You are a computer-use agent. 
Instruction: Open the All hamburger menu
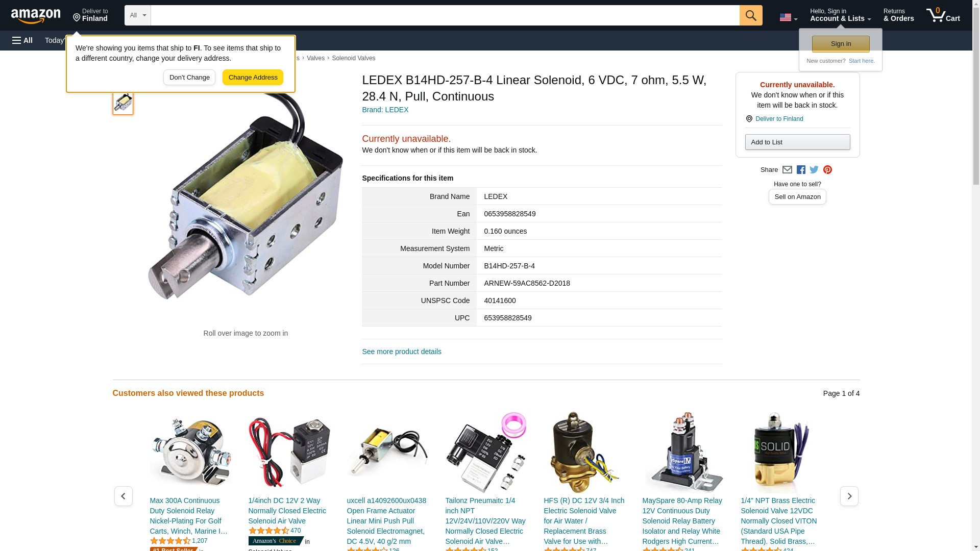click(x=22, y=40)
